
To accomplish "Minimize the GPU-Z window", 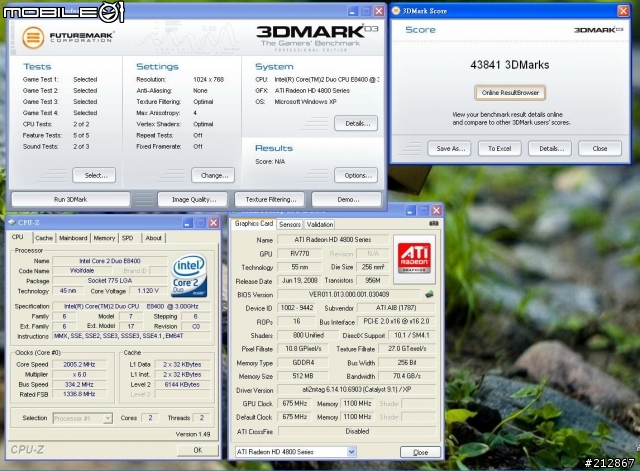I will click(411, 211).
